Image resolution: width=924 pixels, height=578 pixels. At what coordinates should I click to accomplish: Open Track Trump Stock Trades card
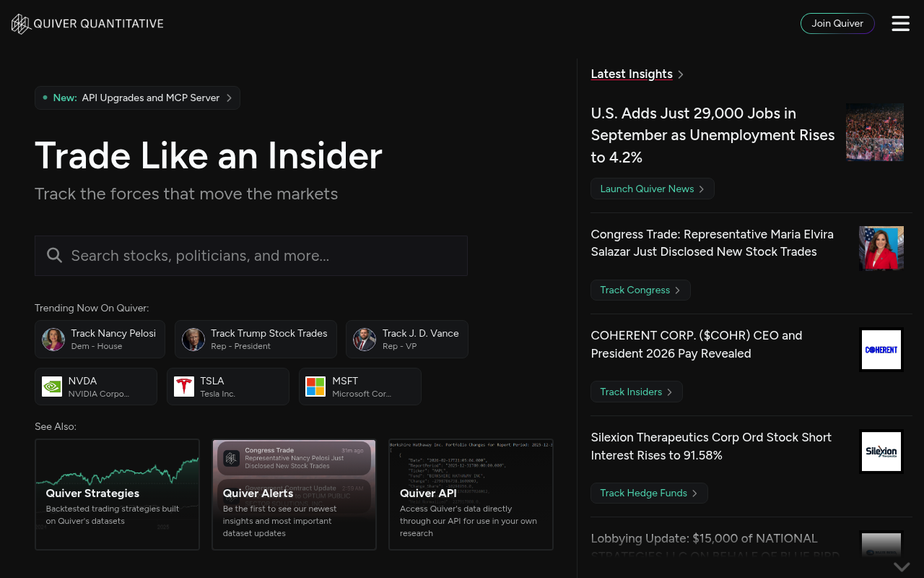(256, 340)
